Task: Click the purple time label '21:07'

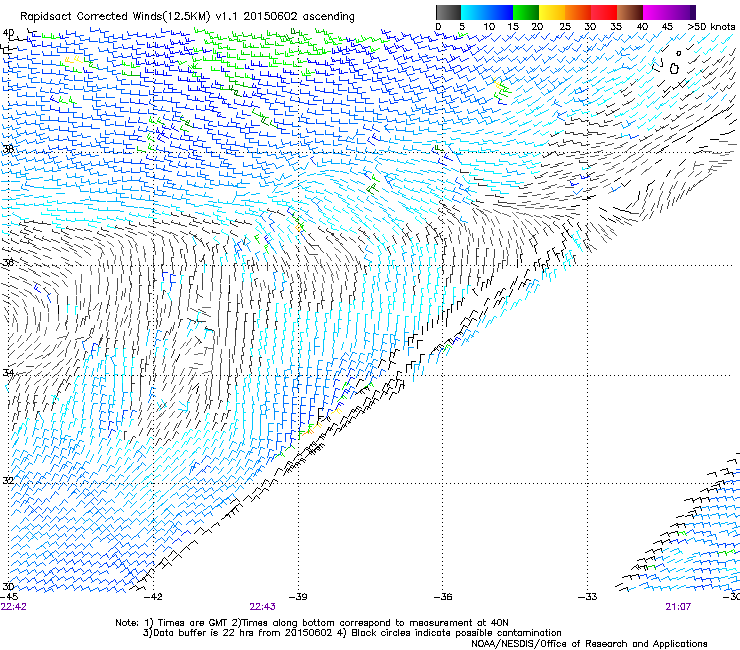Action: pos(678,607)
